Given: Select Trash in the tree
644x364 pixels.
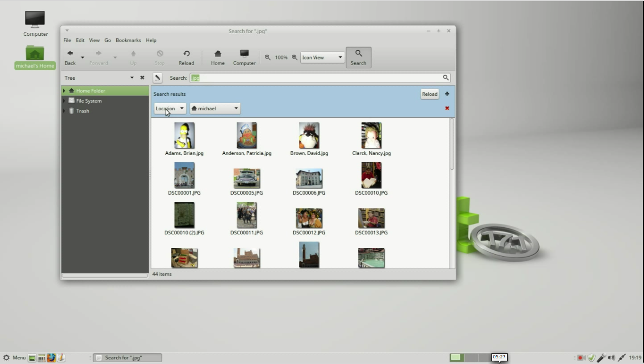Looking at the screenshot, I should (82, 111).
